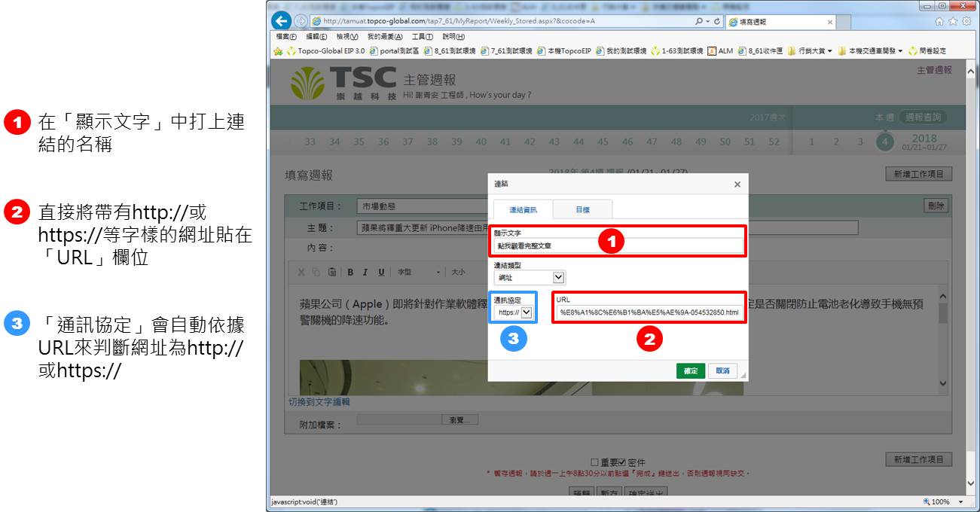Click the URL input field
The width and height of the screenshot is (980, 512).
pos(649,312)
